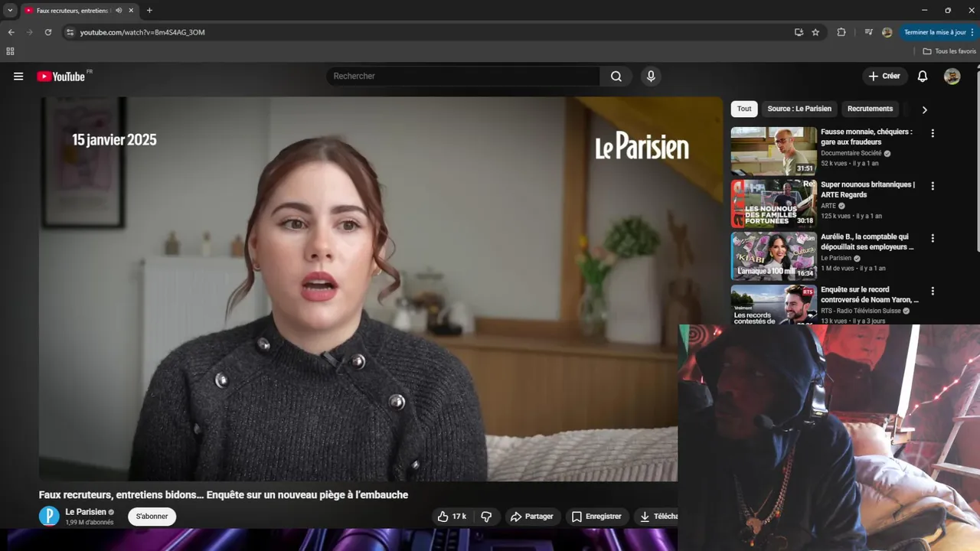Image resolution: width=980 pixels, height=551 pixels.
Task: Go back in browser history
Action: [x=11, y=32]
